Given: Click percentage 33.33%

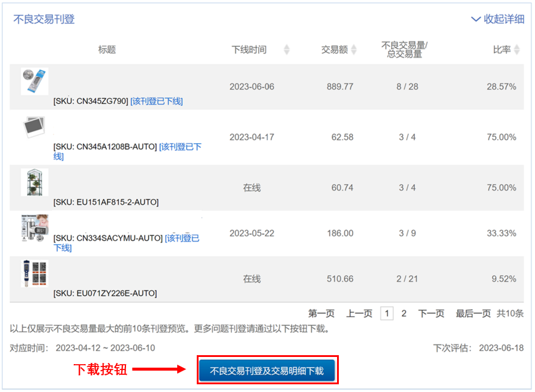Looking at the screenshot, I should 501,233.
